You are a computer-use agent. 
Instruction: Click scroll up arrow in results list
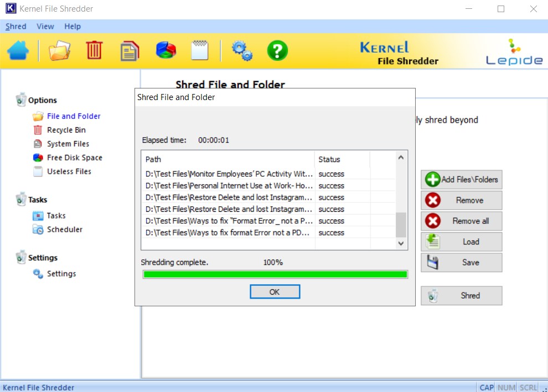(401, 158)
